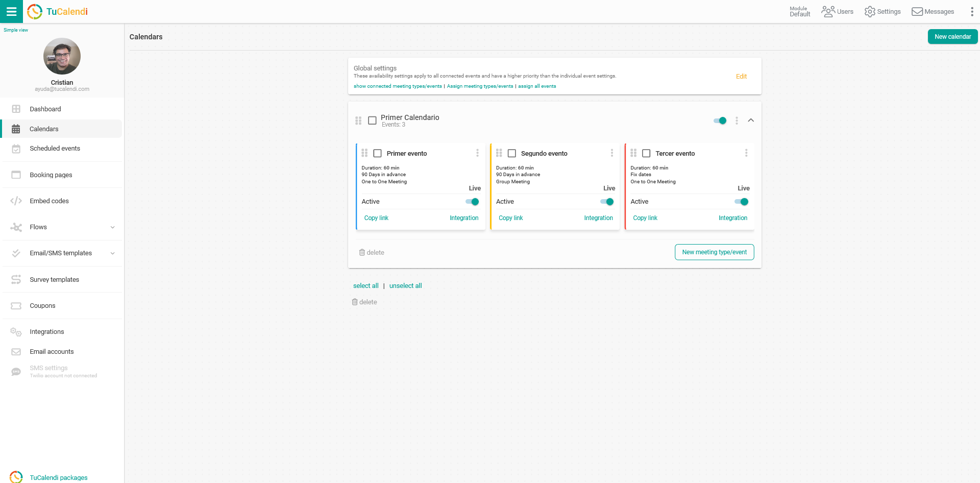
Task: Click Cristian's profile photo
Action: click(x=62, y=56)
